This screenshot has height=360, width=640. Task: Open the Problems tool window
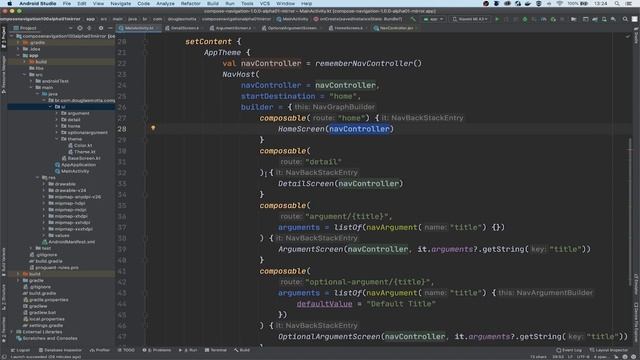tap(157, 350)
